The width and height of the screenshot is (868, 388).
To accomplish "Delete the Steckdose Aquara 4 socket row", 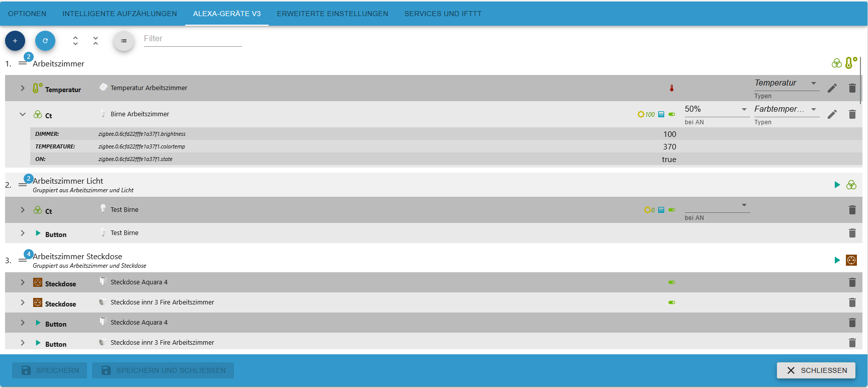I will (x=852, y=282).
